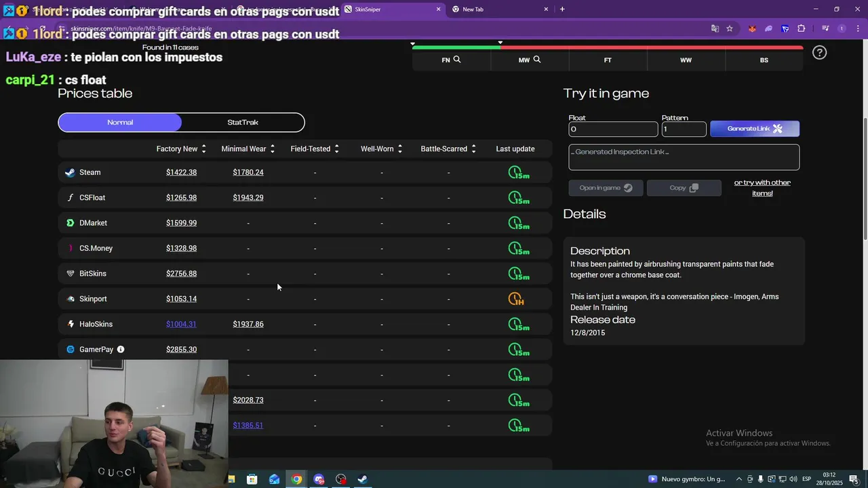The width and height of the screenshot is (868, 488).
Task: Click the CS.Money logo icon
Action: pyautogui.click(x=70, y=248)
